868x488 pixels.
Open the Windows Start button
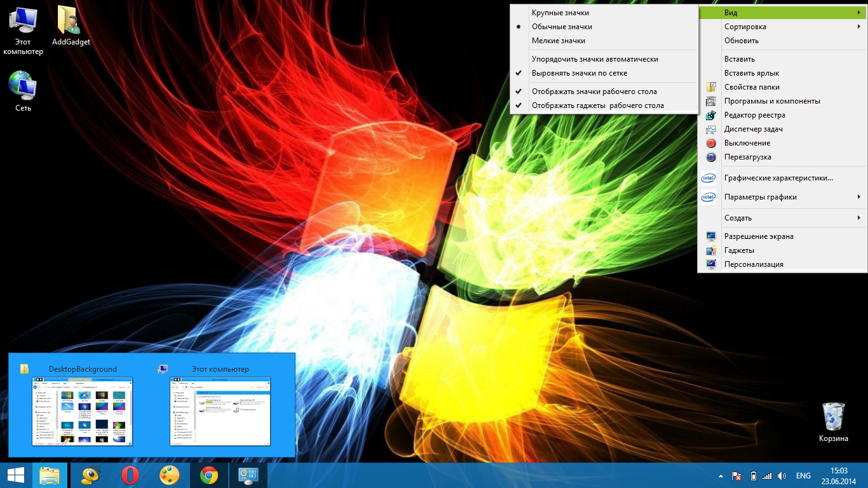point(15,475)
